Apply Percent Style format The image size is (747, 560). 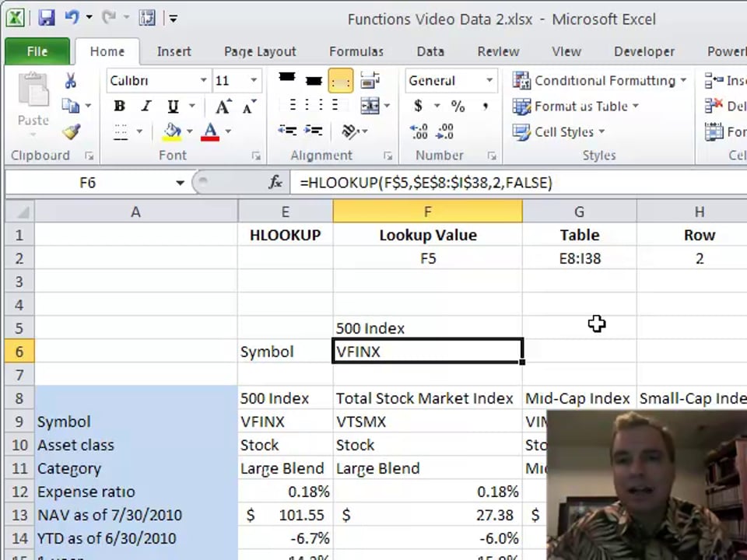[458, 106]
